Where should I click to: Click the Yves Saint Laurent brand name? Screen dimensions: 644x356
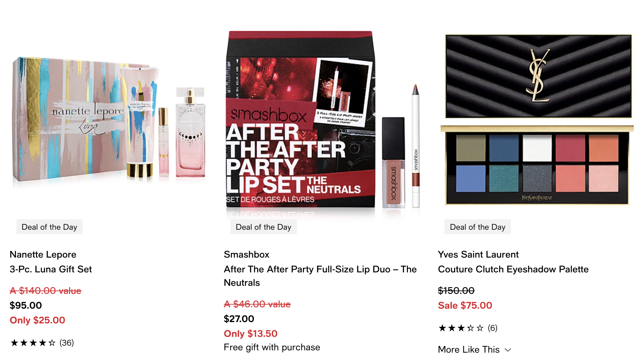click(478, 255)
